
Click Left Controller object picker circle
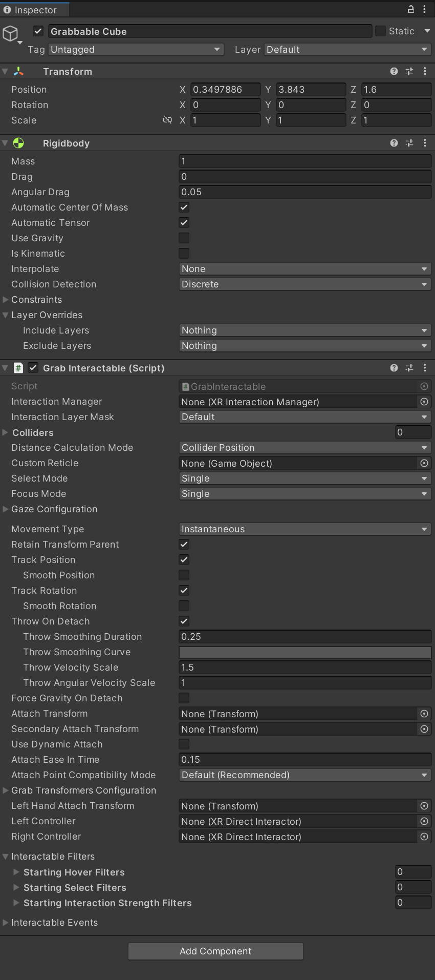pos(424,821)
